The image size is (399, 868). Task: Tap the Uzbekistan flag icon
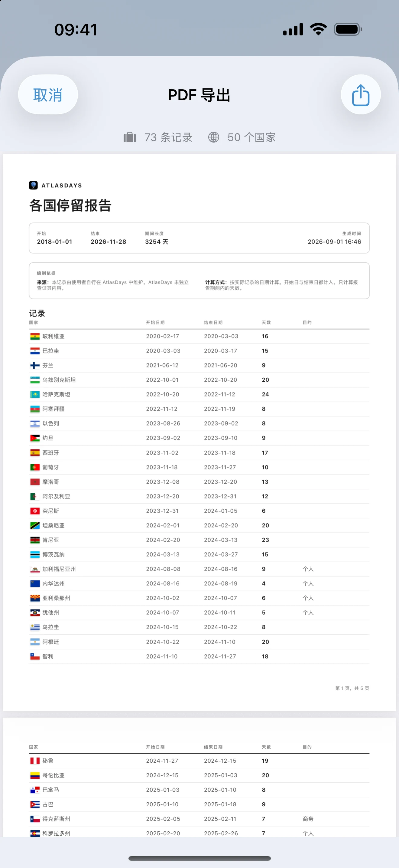[35, 380]
